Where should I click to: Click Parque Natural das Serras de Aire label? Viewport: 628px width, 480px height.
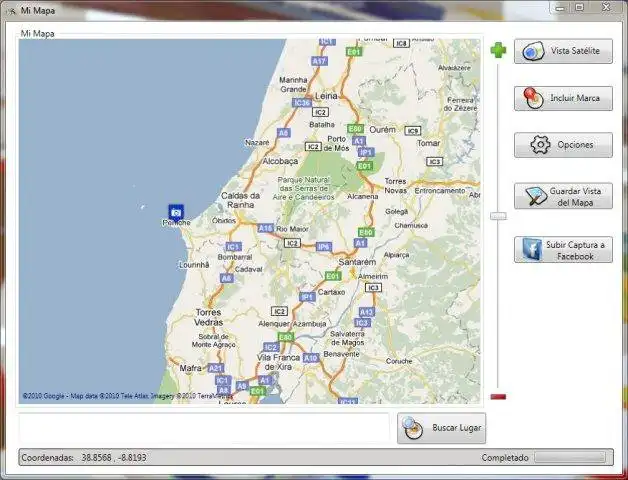304,188
